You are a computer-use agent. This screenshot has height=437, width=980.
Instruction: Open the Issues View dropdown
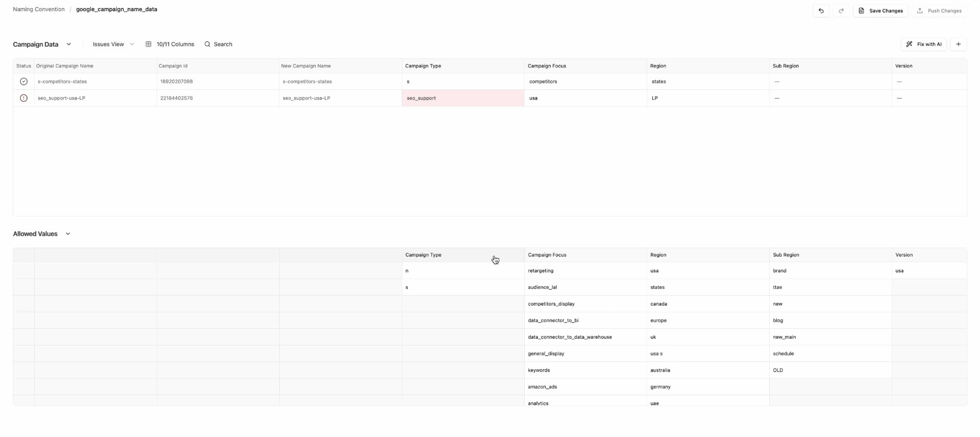[x=113, y=44]
